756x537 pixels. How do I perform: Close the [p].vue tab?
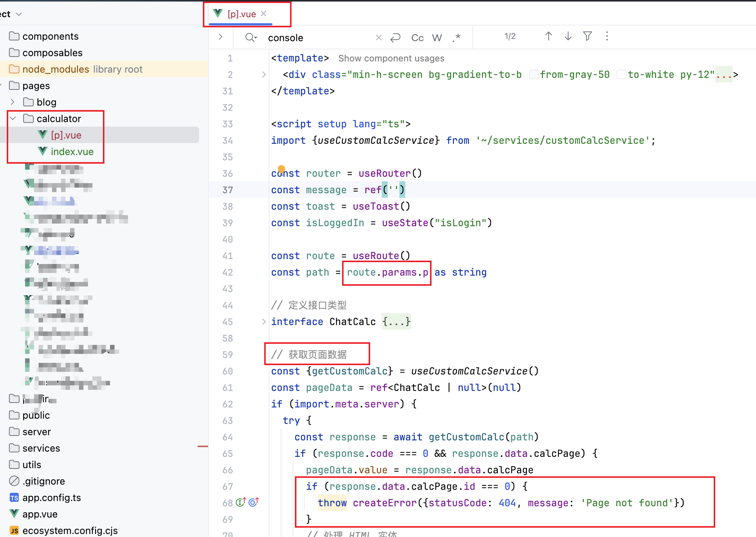263,14
